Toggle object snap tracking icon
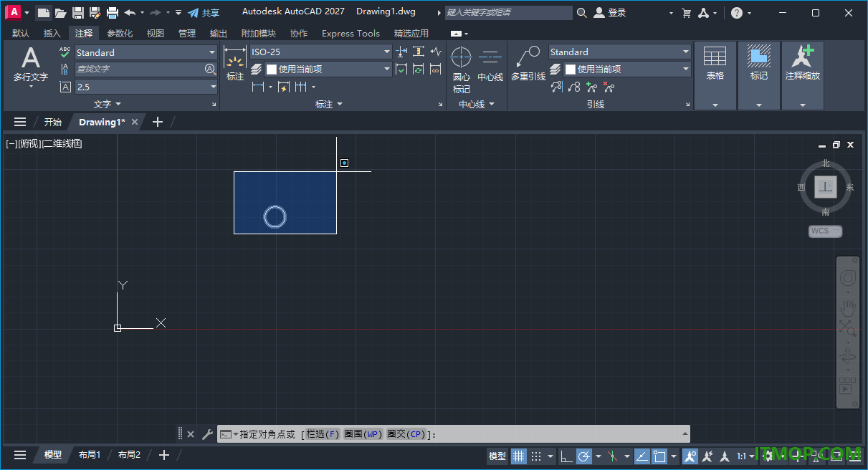 pyautogui.click(x=642, y=456)
